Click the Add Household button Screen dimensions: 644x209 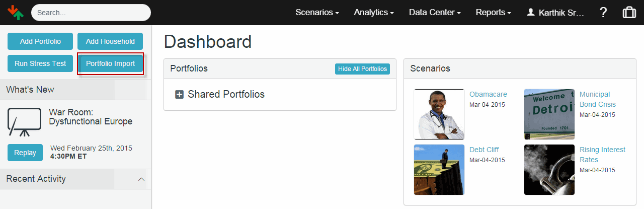[110, 41]
